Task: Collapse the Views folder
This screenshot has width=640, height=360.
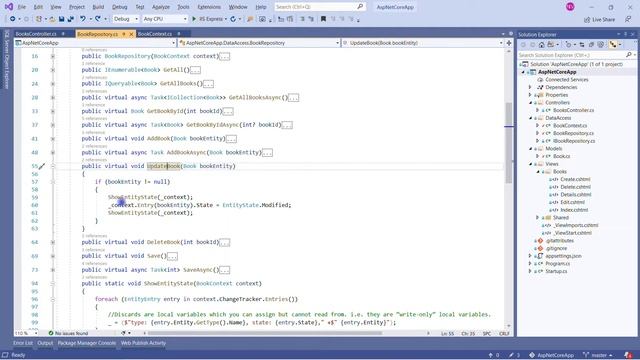Action: tap(530, 164)
